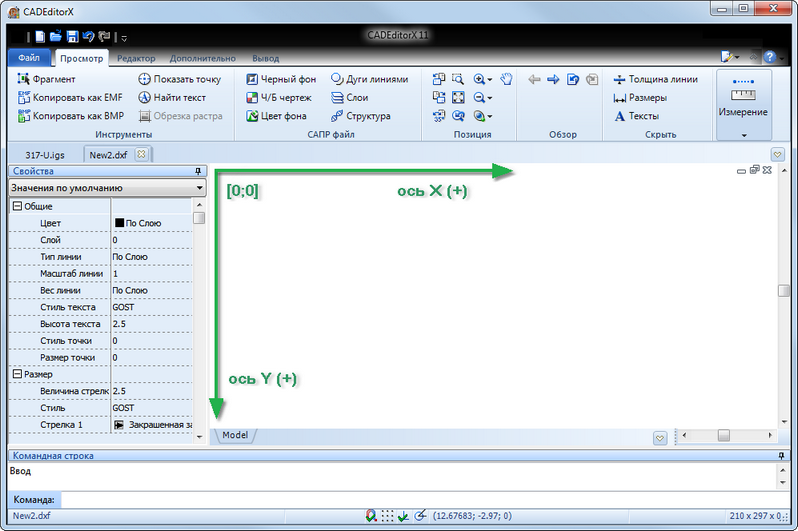The height and width of the screenshot is (531, 798).
Task: Expand the Измерение button dropdown
Action: [x=743, y=133]
